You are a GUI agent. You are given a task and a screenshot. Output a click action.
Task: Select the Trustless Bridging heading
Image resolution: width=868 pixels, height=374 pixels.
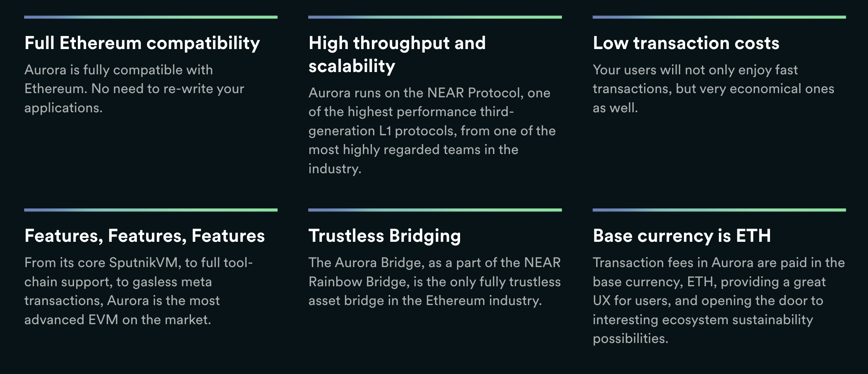385,236
